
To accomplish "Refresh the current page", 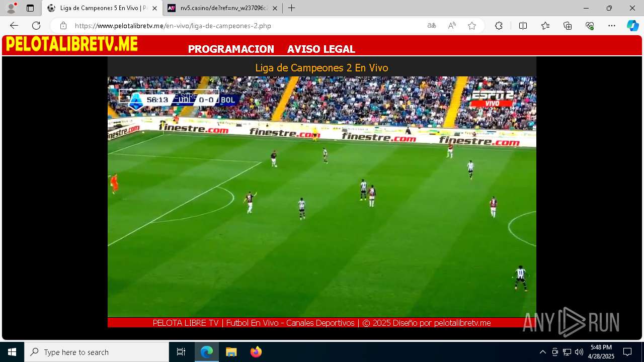I will (x=36, y=26).
